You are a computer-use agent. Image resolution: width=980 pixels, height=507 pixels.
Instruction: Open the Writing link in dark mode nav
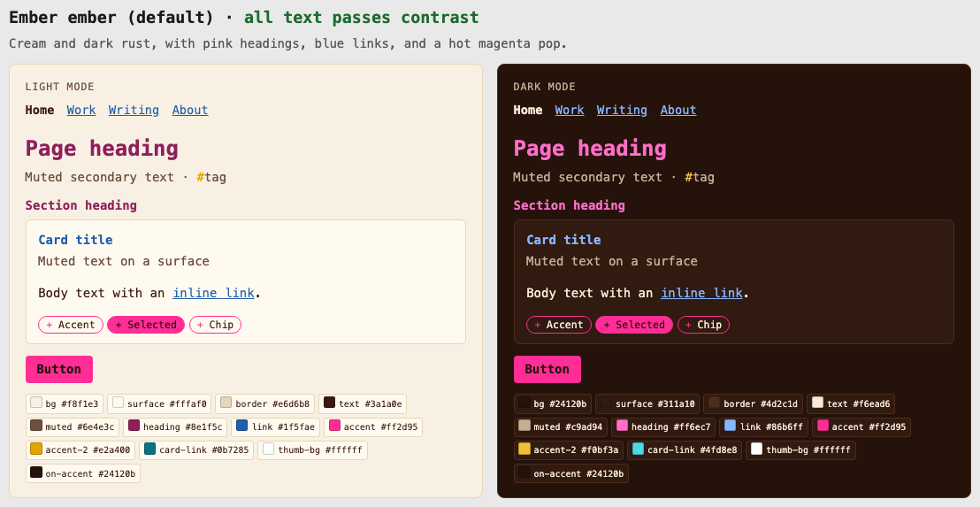(x=622, y=110)
